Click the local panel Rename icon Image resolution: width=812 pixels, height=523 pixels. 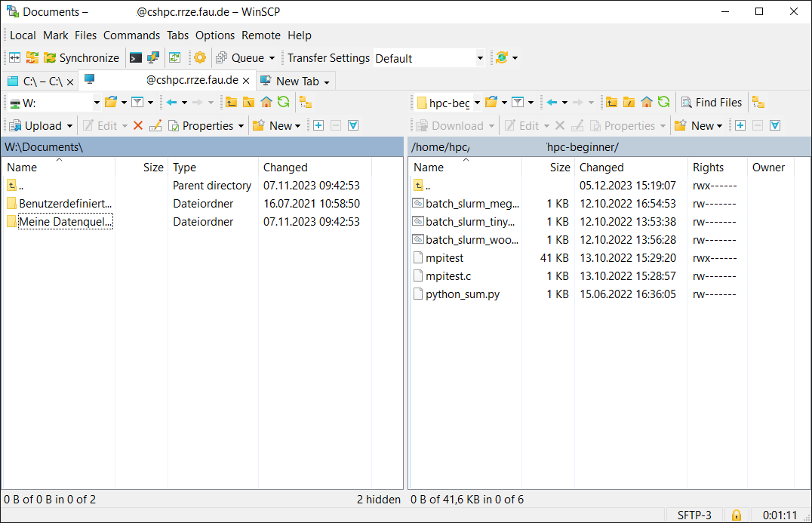155,125
